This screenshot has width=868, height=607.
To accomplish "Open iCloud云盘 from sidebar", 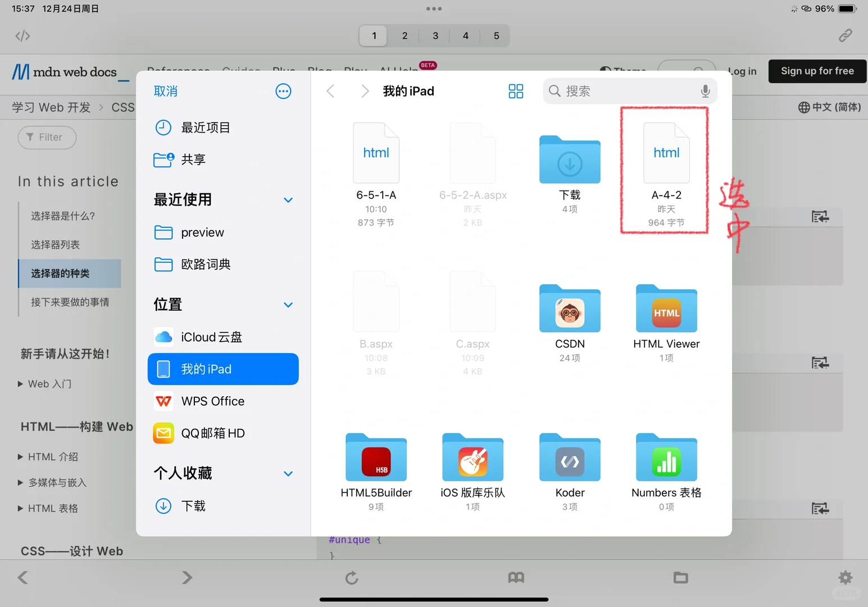I will click(x=211, y=337).
